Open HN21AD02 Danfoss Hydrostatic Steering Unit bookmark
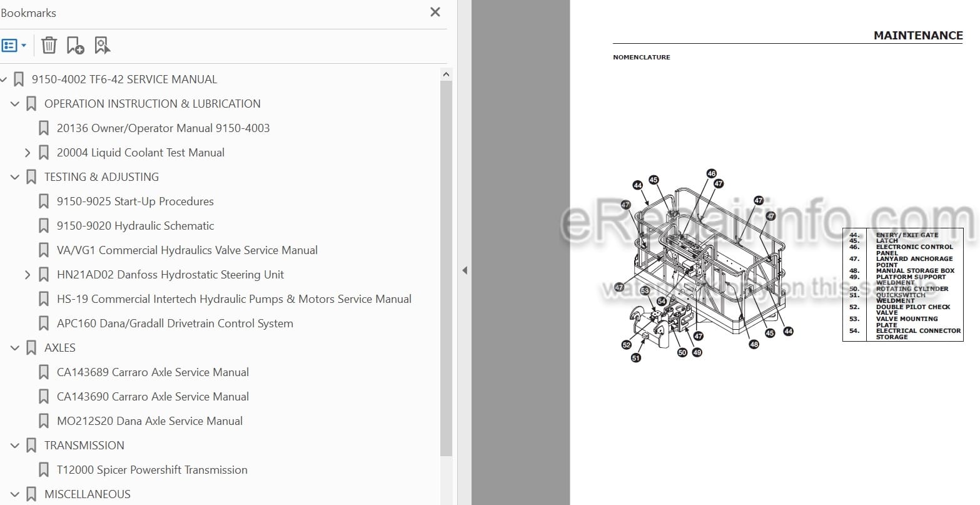This screenshot has width=980, height=505. tap(170, 275)
